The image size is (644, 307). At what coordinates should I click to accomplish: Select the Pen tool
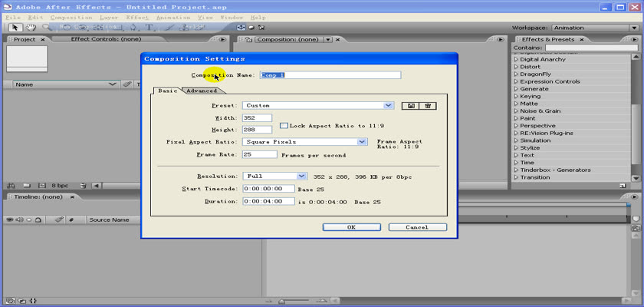pyautogui.click(x=133, y=28)
